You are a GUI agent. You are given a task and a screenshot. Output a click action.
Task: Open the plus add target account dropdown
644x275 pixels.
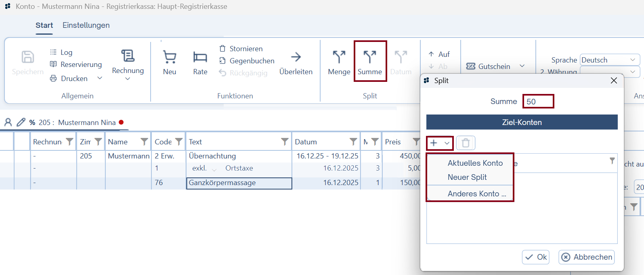440,143
